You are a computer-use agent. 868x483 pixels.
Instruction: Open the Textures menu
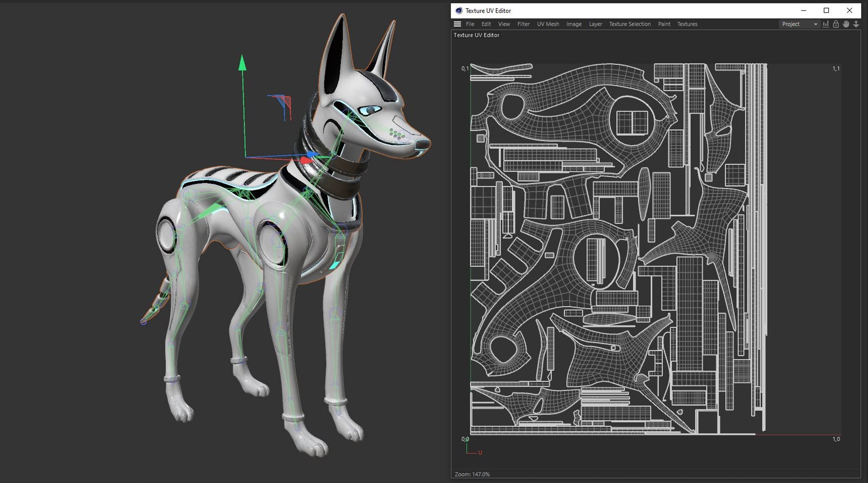[x=687, y=24]
